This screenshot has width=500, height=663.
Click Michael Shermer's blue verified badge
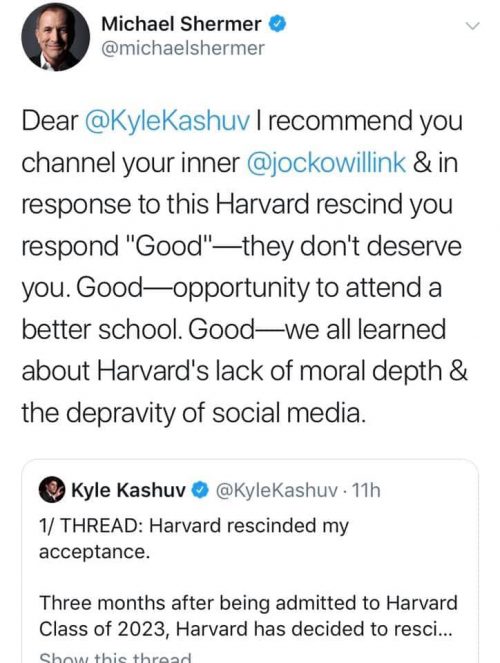click(x=277, y=24)
